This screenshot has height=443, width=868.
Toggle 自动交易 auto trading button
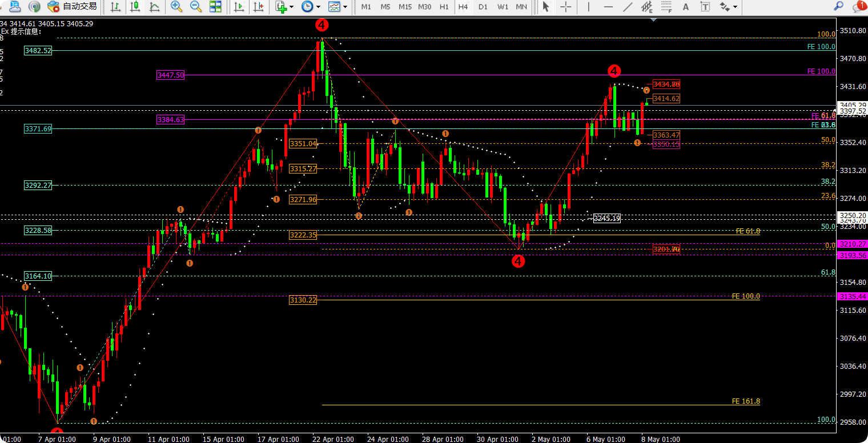[71, 7]
